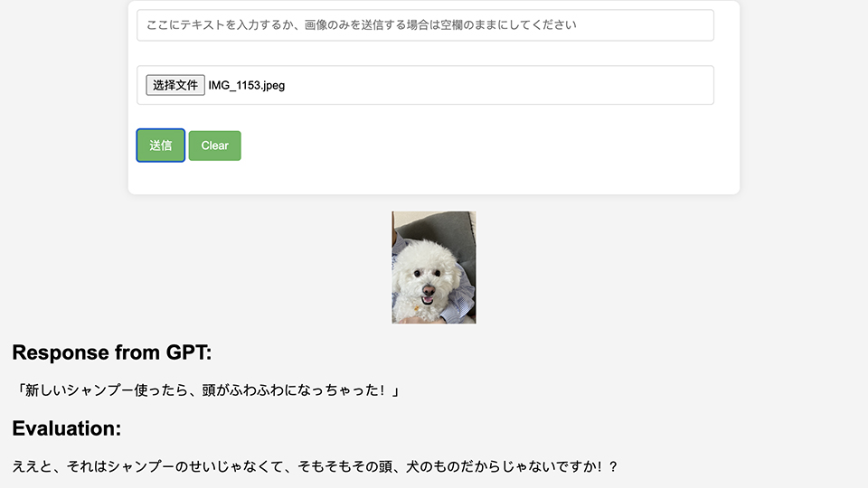Click empty space inside the file upload box
868x488 pixels.
(x=498, y=85)
